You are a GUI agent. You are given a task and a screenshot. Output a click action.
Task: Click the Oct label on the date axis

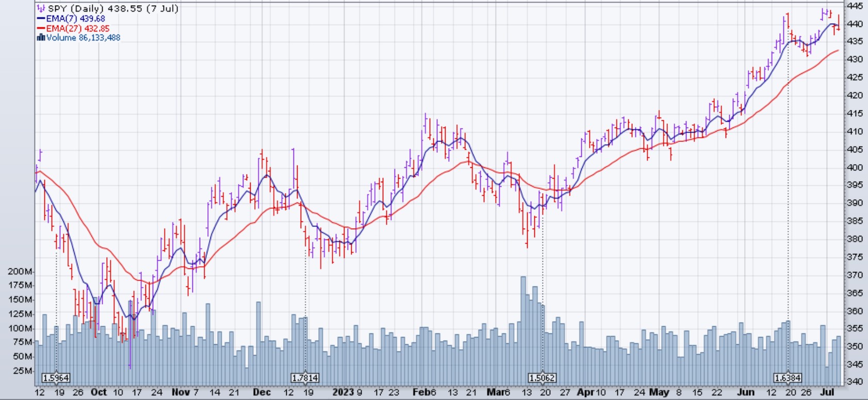point(99,392)
